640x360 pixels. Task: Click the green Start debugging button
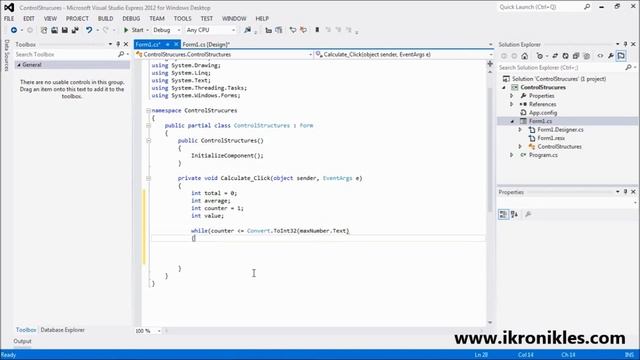[x=133, y=30]
